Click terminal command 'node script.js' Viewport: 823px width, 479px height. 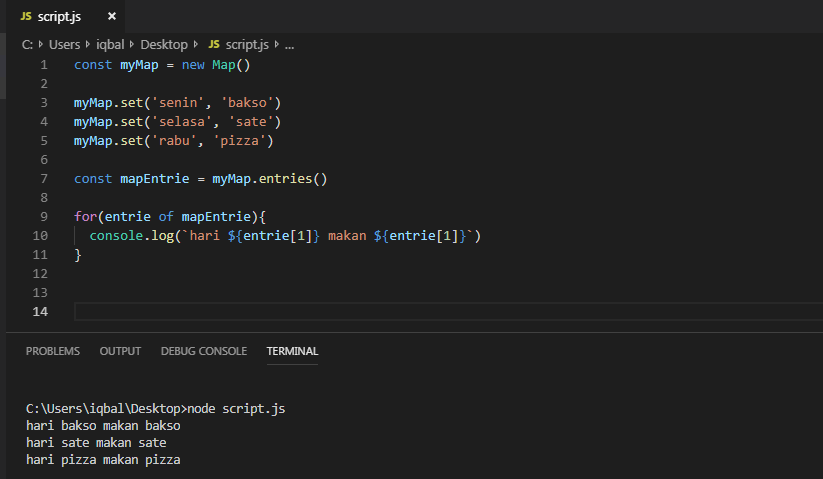tap(236, 409)
